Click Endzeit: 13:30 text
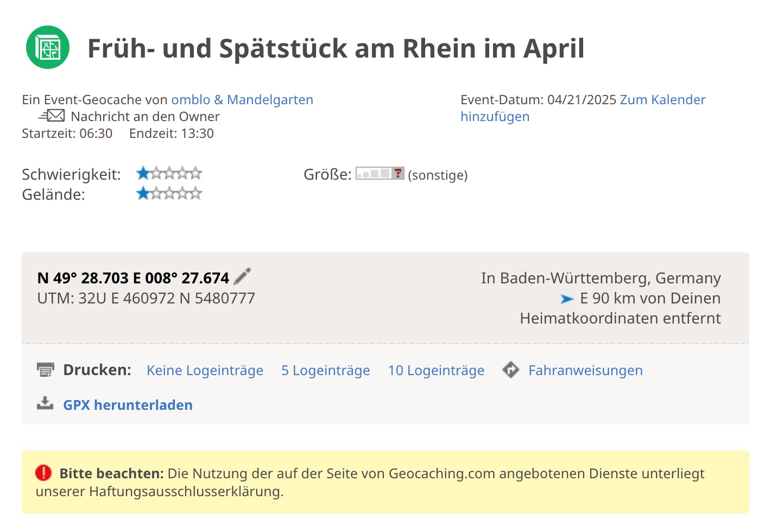The image size is (771, 532). 172,134
